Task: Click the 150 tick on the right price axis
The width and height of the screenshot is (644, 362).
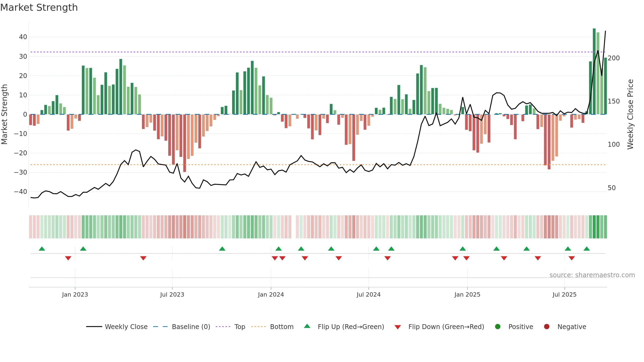Action: click(x=614, y=101)
